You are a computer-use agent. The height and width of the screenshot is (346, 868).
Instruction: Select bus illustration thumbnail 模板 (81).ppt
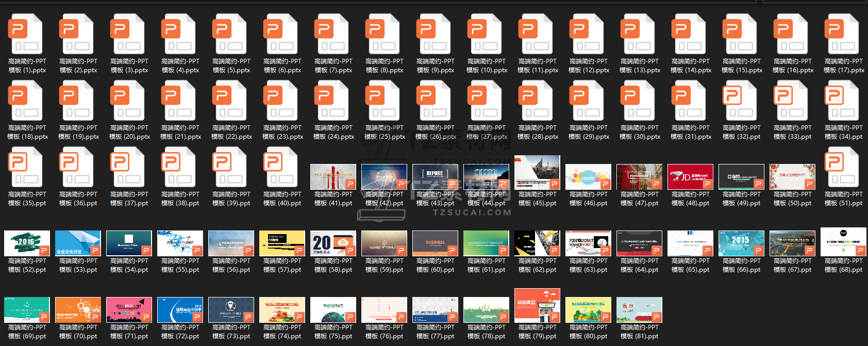(x=639, y=310)
